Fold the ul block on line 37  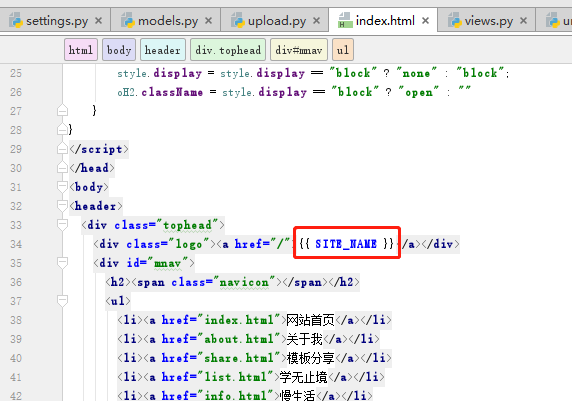click(62, 301)
